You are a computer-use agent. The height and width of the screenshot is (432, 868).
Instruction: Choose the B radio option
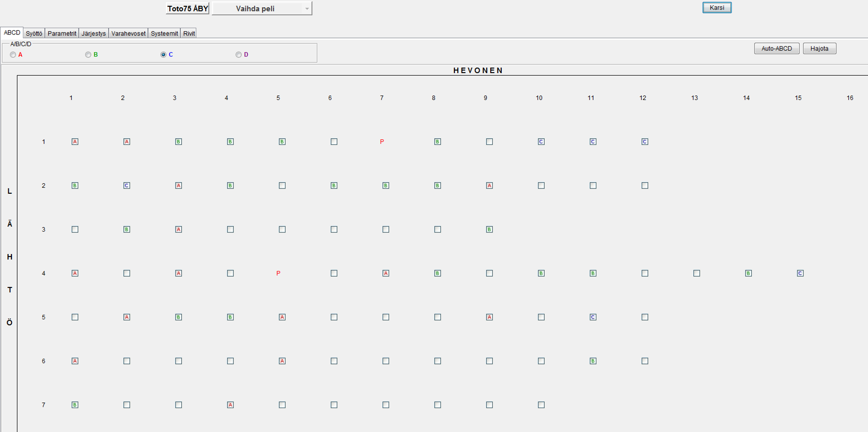coord(88,55)
